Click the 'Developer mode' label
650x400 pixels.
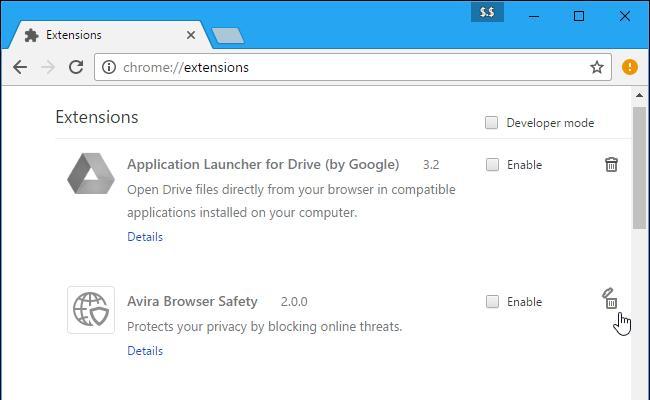(x=550, y=123)
